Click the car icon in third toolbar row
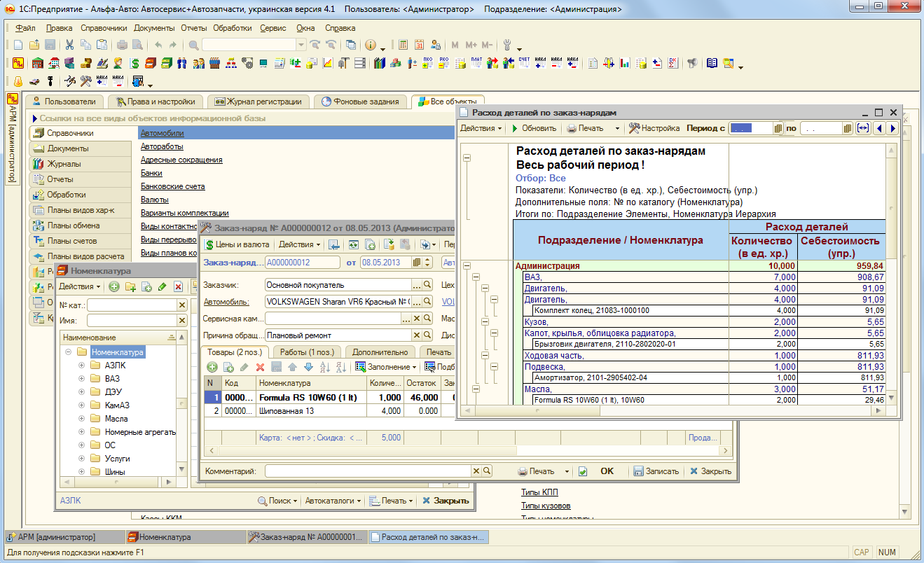This screenshot has width=924, height=563. click(x=34, y=81)
